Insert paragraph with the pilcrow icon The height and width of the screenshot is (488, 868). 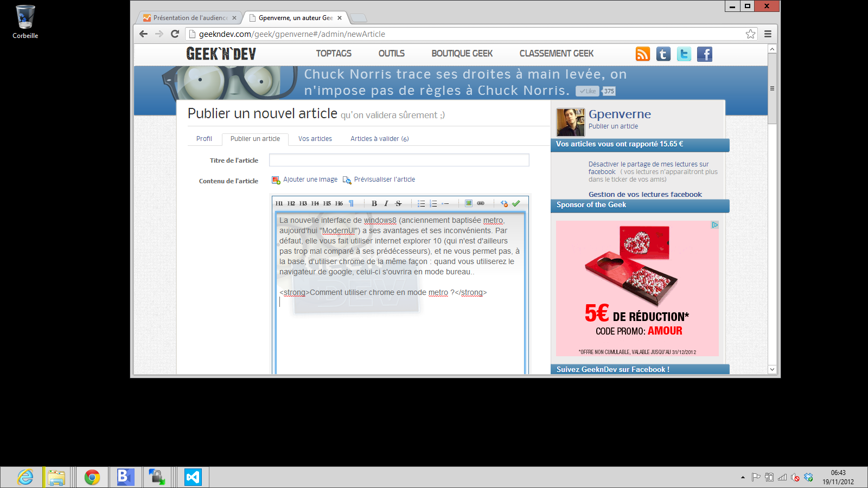(351, 203)
